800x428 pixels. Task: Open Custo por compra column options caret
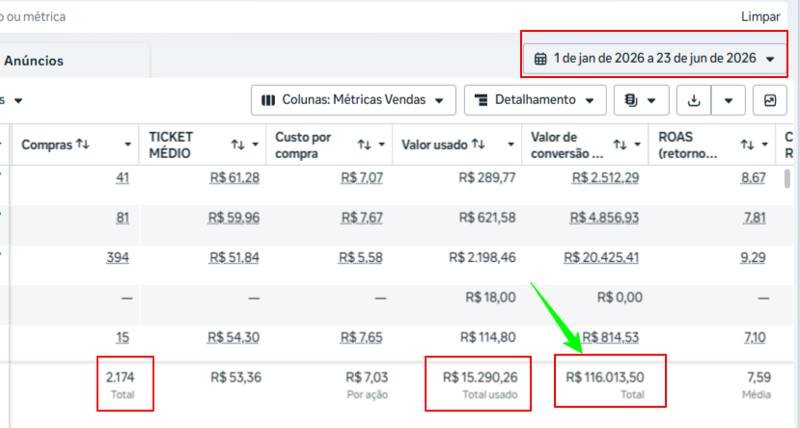point(382,145)
